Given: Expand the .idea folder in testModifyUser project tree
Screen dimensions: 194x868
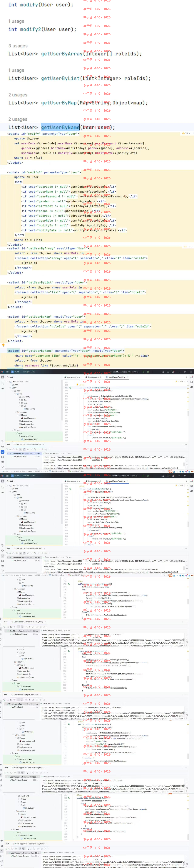Looking at the screenshot, I should (10, 385).
